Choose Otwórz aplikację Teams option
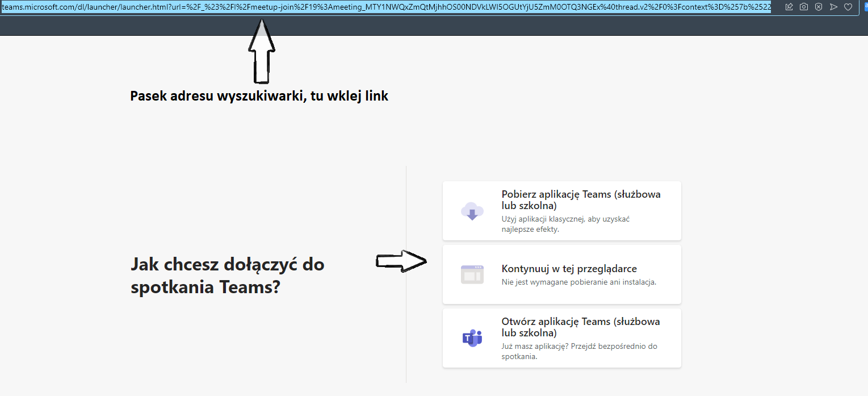 coord(562,338)
